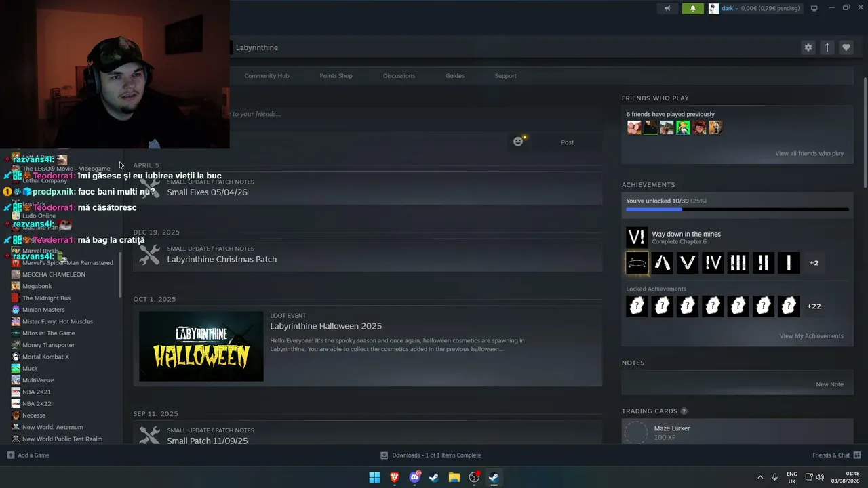Click the Megabonk game icon
The height and width of the screenshot is (488, 868).
click(16, 286)
